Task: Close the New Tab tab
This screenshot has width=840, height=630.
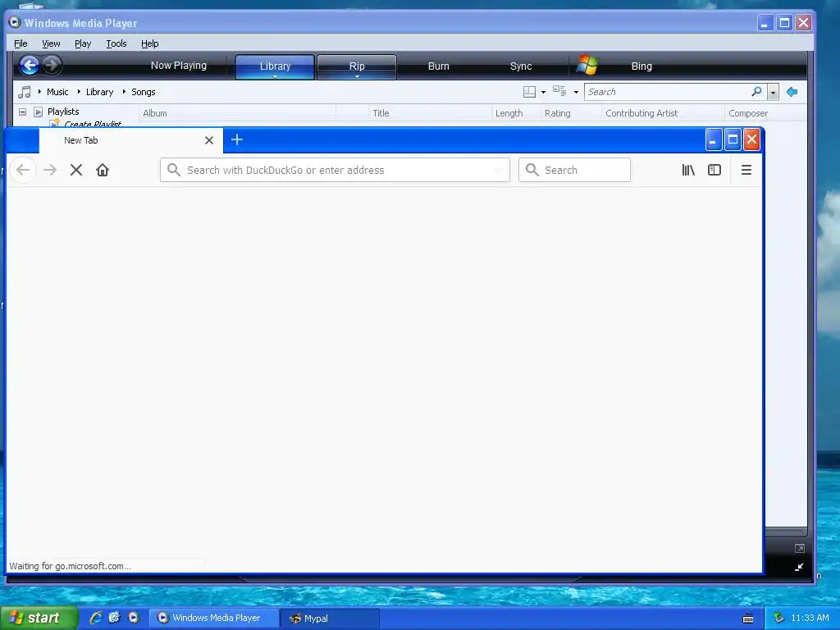Action: (209, 140)
